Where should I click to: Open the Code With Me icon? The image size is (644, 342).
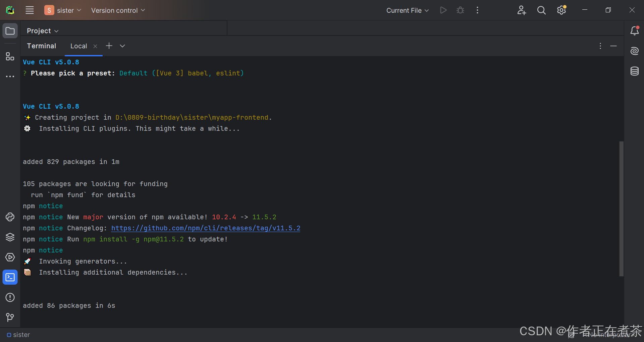tap(522, 10)
